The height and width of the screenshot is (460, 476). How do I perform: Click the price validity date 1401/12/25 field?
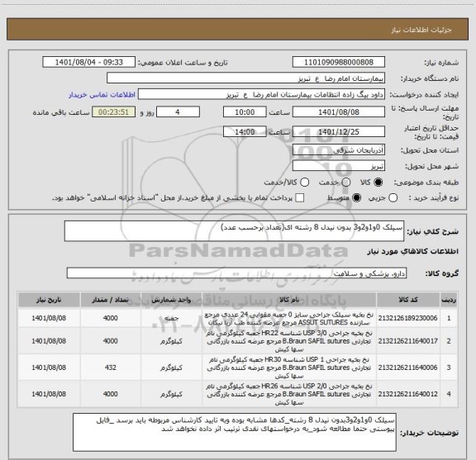pos(339,131)
